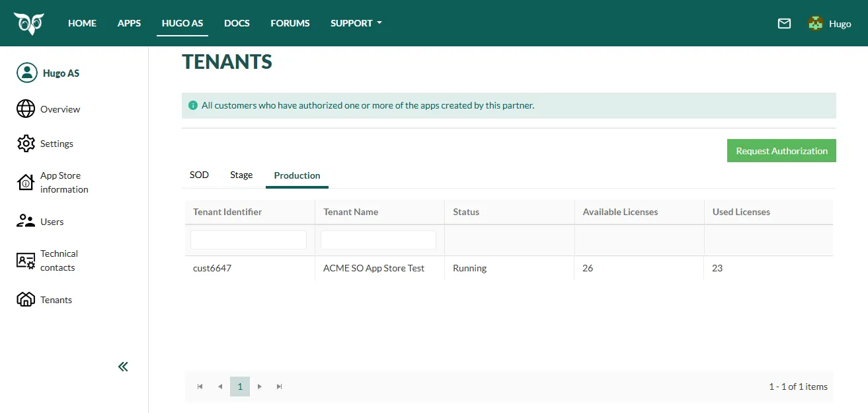The height and width of the screenshot is (413, 868).
Task: Go to next page arrow
Action: pos(260,387)
